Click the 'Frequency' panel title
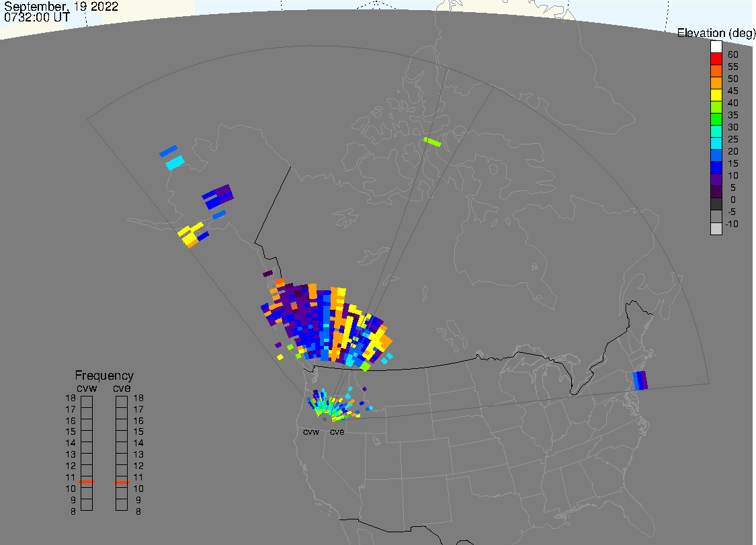Viewport: 756px width, 545px height. (x=104, y=375)
